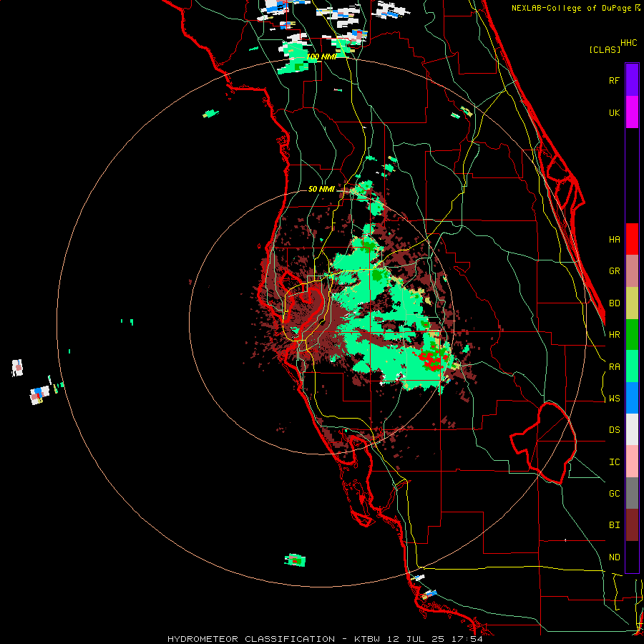Click the HR legend label
This screenshot has width=644, height=644.
(x=614, y=335)
